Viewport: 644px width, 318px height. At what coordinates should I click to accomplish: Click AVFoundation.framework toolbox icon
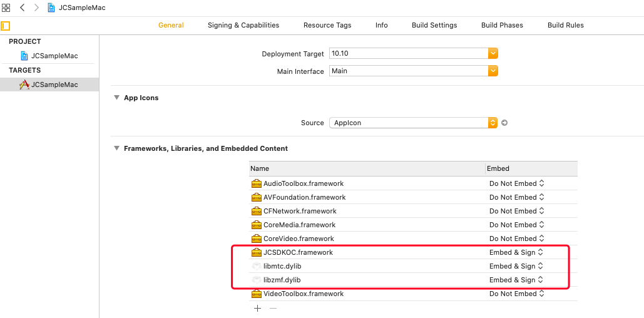coord(257,197)
